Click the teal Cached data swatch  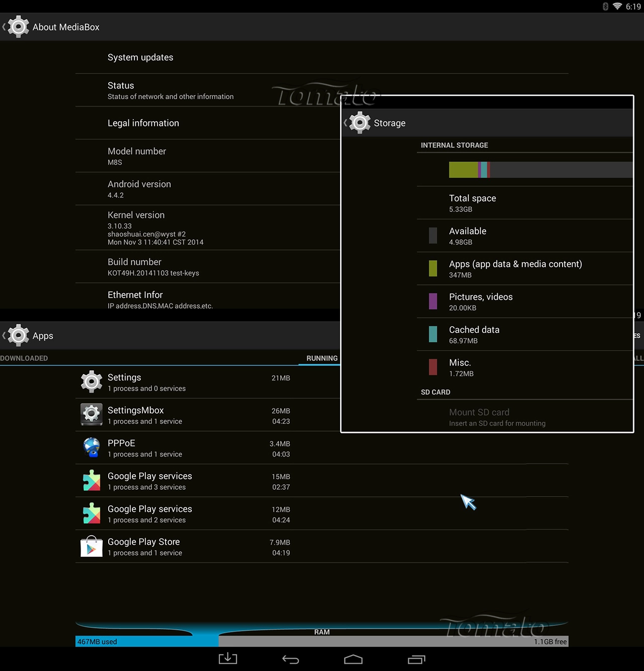click(433, 334)
